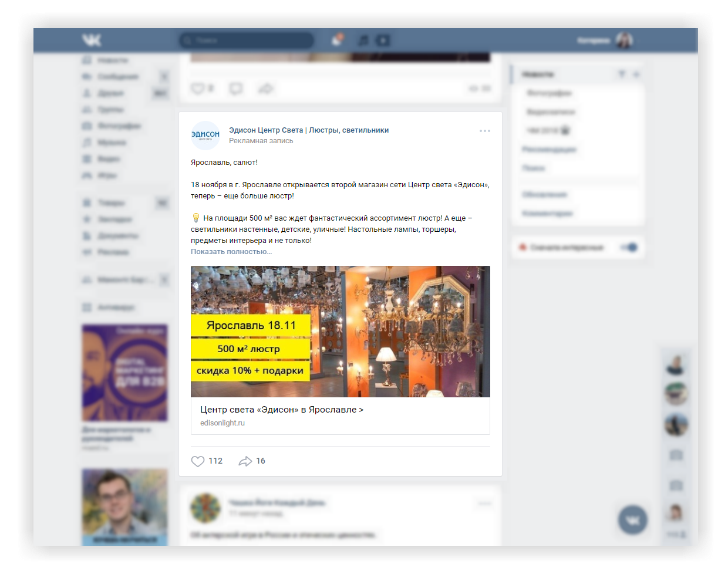The image size is (728, 581).
Task: Click the friend requests counter beside Друзья
Action: [x=161, y=93]
